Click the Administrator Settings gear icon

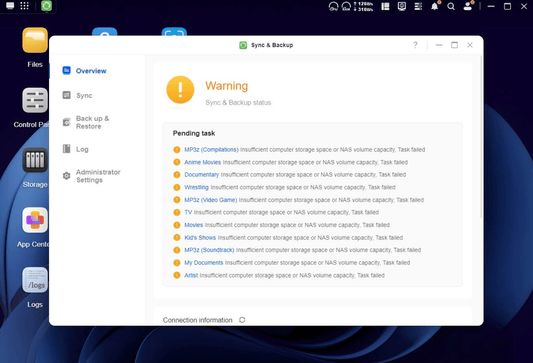[67, 176]
